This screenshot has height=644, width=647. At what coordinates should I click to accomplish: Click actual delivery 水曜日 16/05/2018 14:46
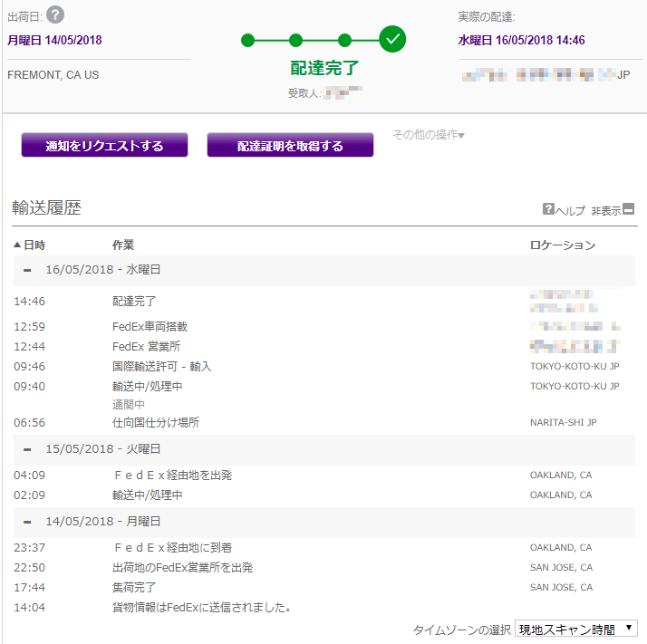521,40
